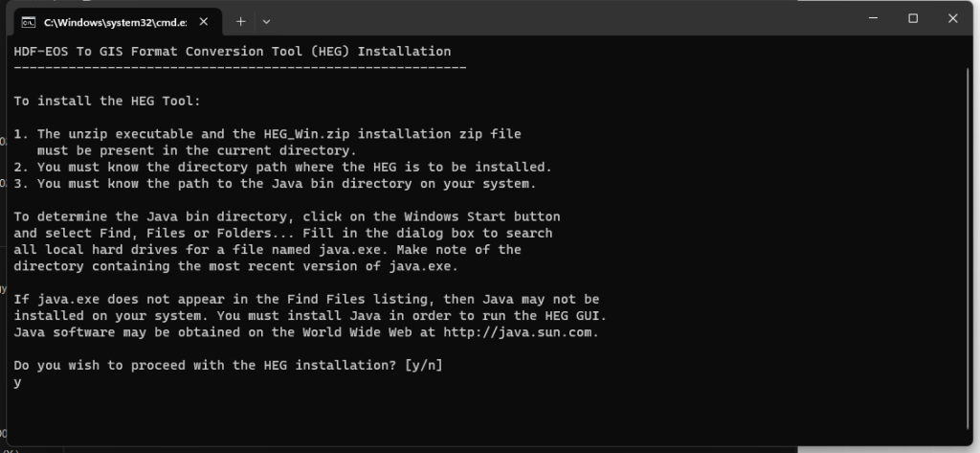Click the 'To install the HEG Tool:' line
Screen dimensions: 980x453
(107, 101)
